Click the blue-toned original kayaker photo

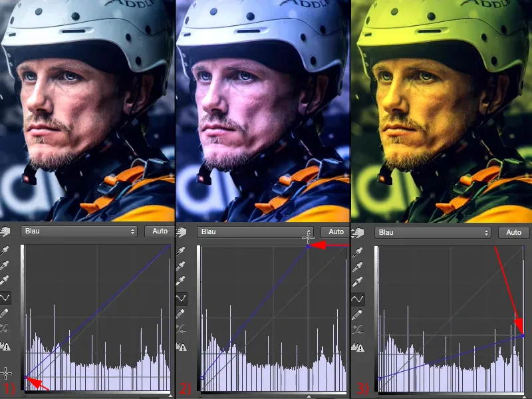pos(87,110)
